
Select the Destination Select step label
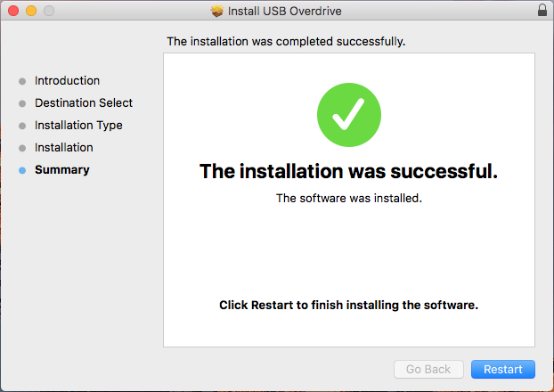pyautogui.click(x=84, y=102)
